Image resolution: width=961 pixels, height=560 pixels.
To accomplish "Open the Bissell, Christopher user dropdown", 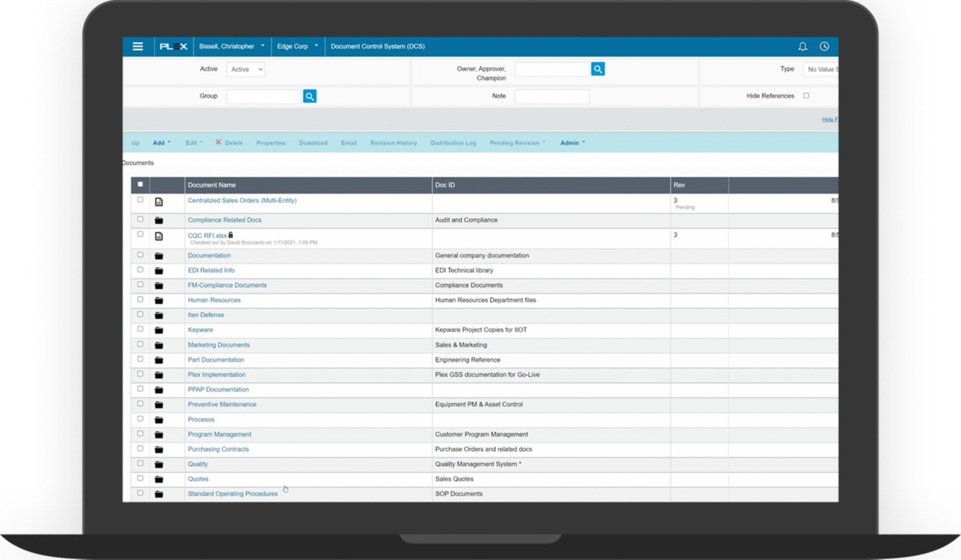I will point(232,47).
